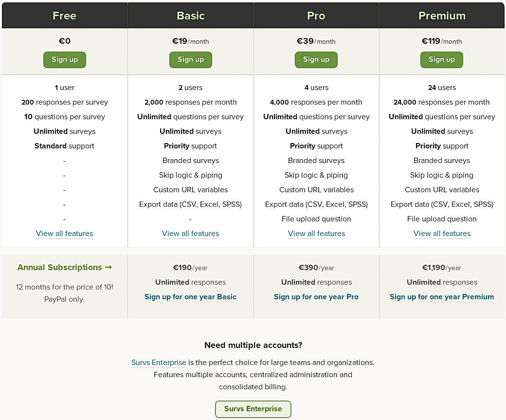Open View all features for Basic plan
The width and height of the screenshot is (506, 420).
(x=191, y=234)
